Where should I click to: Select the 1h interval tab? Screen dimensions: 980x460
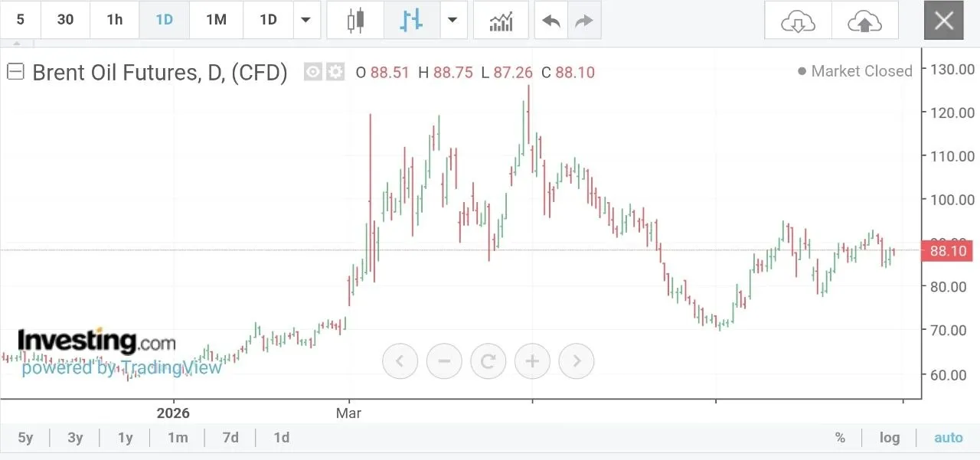point(115,20)
